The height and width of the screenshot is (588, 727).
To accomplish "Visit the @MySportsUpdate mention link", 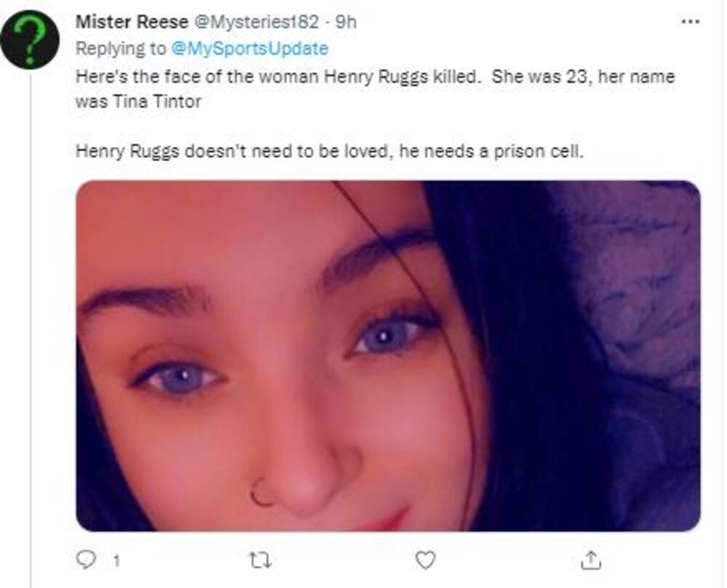I will (x=249, y=49).
